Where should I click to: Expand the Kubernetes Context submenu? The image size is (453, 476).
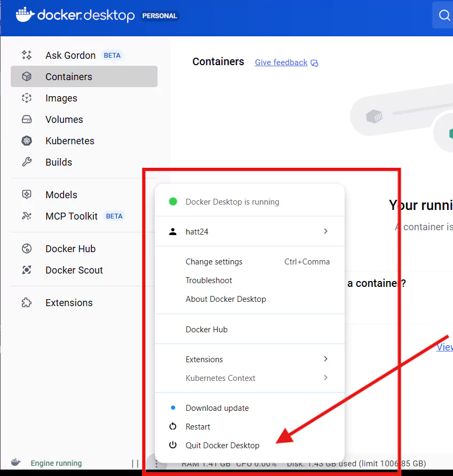[x=325, y=378]
